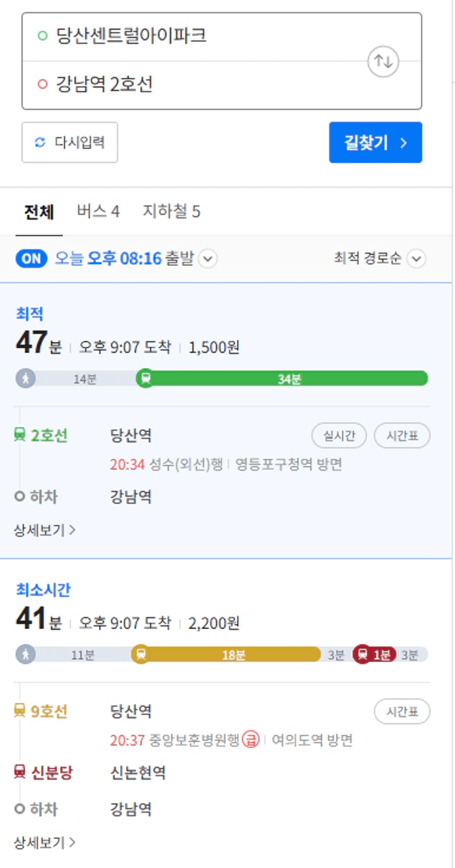The width and height of the screenshot is (455, 868).
Task: Click the gold Line 9 train icon on bar
Action: (141, 654)
